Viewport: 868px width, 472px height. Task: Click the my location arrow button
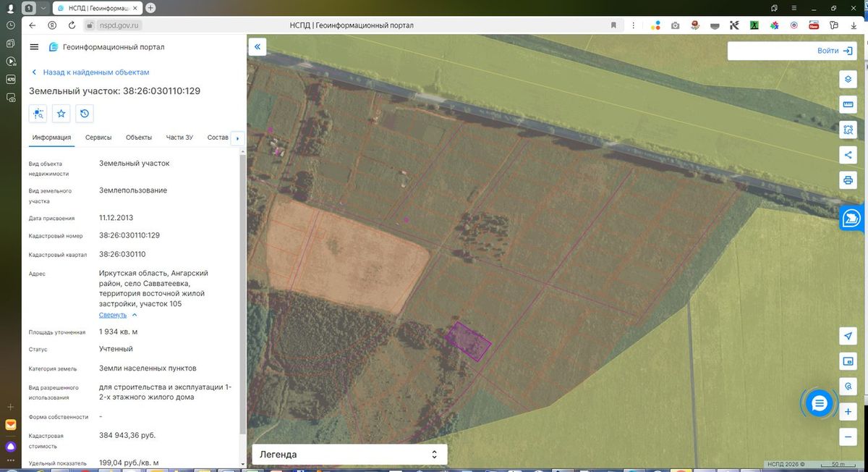click(x=848, y=336)
